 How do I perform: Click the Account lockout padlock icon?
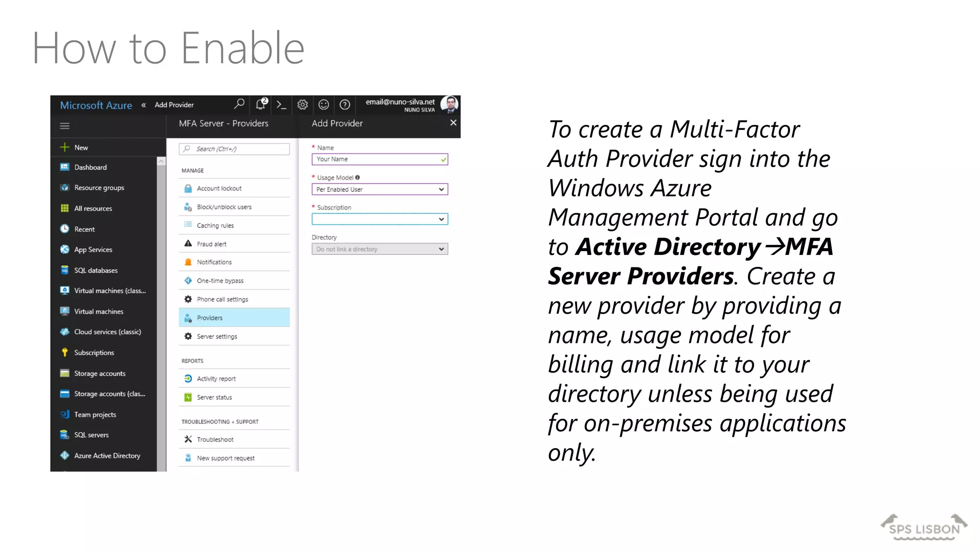[188, 188]
